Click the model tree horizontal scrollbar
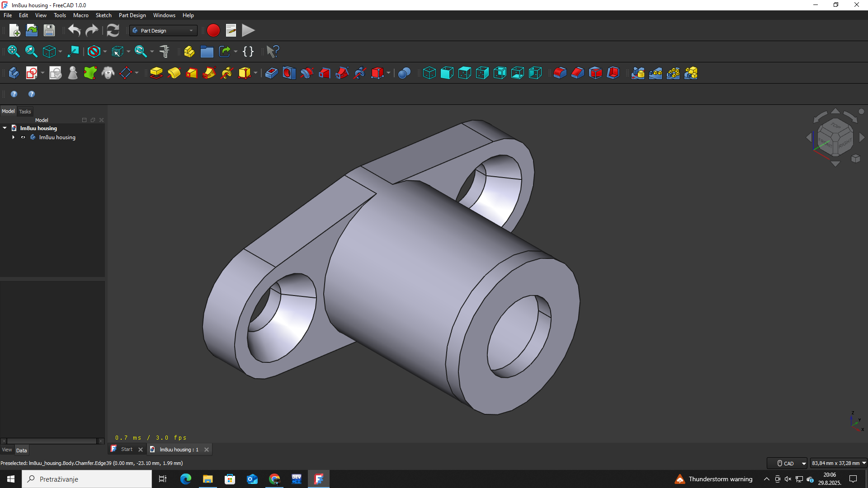Screen dimensions: 868x488 52,441
